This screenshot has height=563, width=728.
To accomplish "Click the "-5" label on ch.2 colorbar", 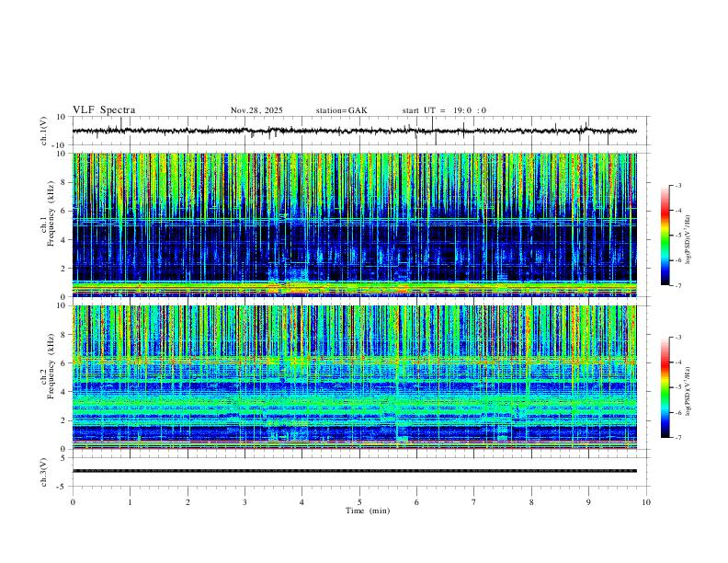I will 677,387.
